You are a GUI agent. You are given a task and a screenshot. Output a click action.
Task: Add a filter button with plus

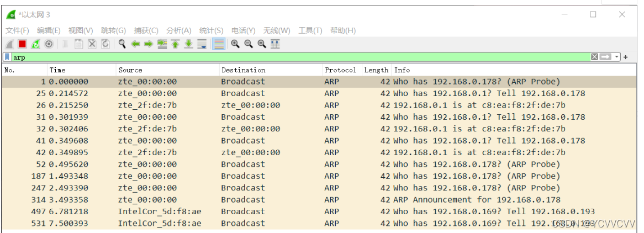(626, 57)
